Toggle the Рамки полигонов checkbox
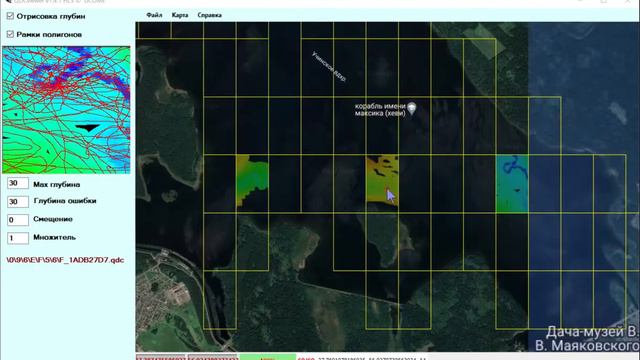This screenshot has height=360, width=640. (x=10, y=34)
